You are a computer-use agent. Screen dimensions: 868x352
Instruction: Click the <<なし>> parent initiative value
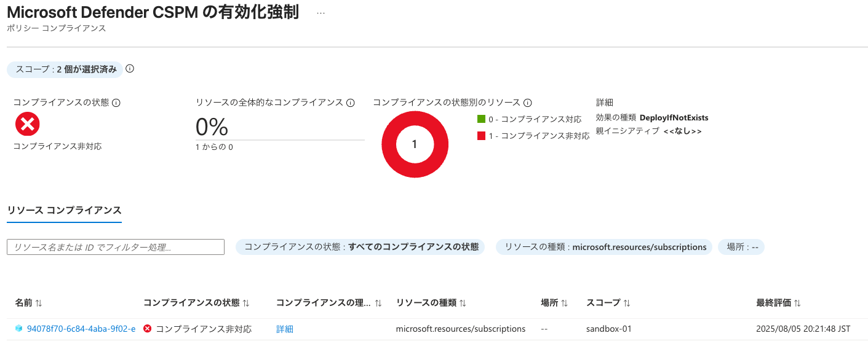tap(682, 131)
